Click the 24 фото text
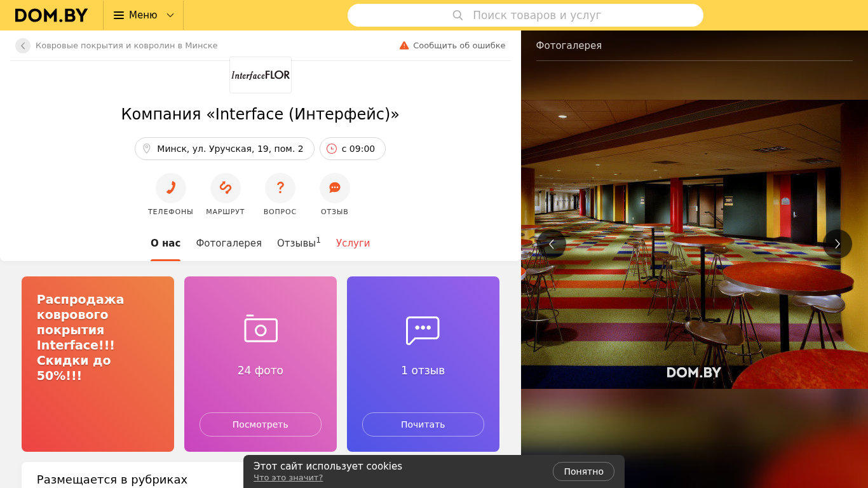868x488 pixels. [x=261, y=370]
